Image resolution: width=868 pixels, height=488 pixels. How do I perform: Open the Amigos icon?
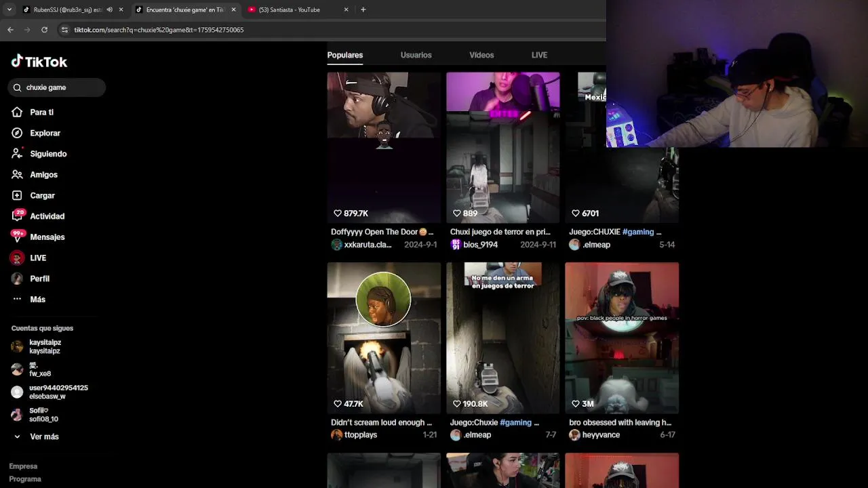point(17,174)
